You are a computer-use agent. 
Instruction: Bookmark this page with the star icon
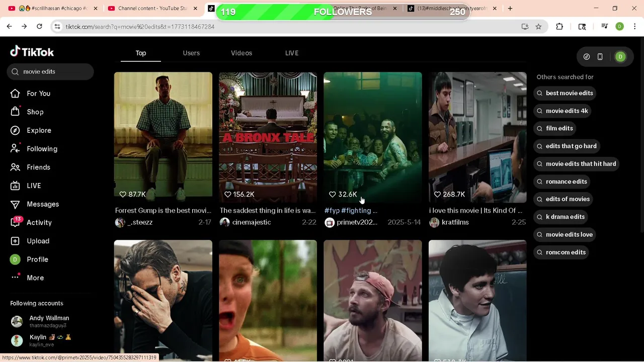pyautogui.click(x=538, y=27)
